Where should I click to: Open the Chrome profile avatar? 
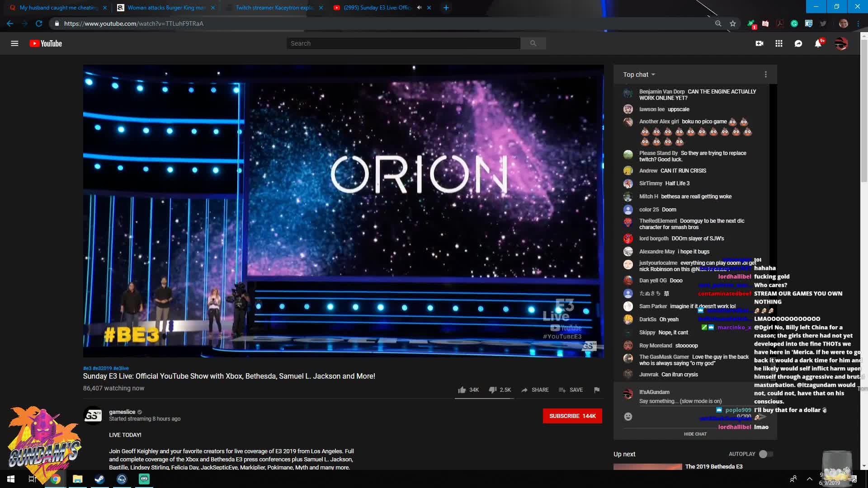tap(844, 23)
